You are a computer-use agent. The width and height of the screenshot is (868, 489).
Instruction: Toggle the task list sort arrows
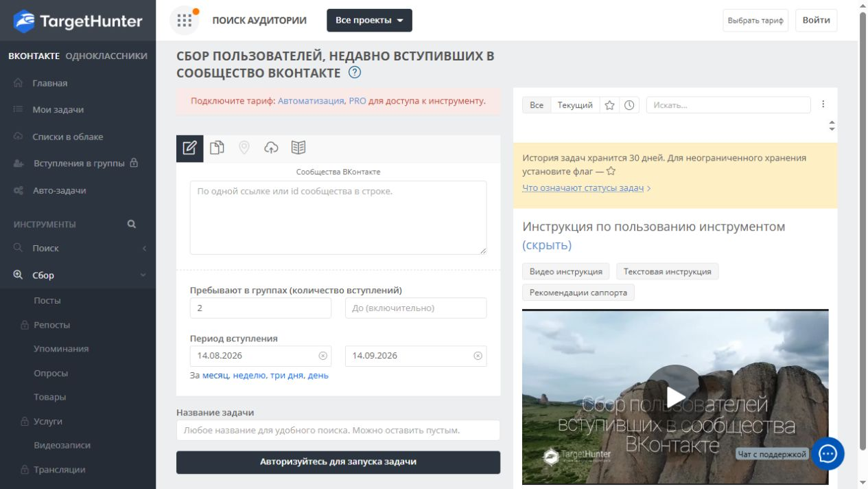[x=832, y=126]
